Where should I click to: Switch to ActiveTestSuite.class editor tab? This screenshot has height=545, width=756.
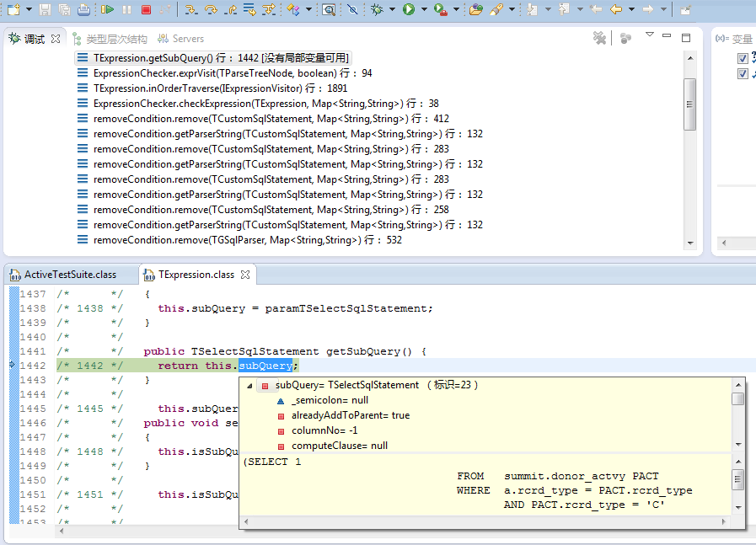pyautogui.click(x=69, y=275)
